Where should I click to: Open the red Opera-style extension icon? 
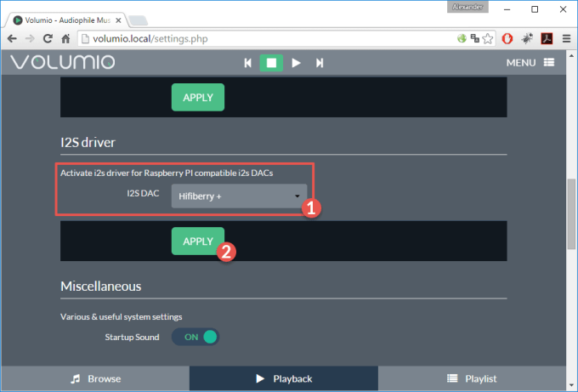(507, 38)
